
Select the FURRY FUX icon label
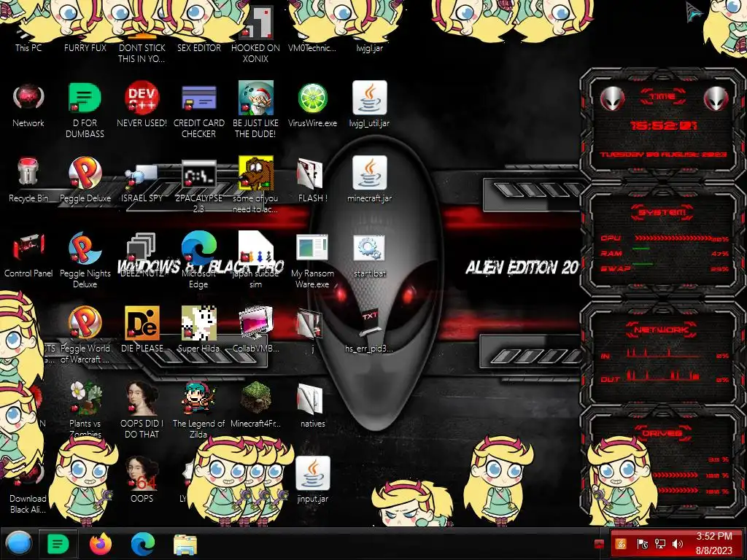pos(85,48)
